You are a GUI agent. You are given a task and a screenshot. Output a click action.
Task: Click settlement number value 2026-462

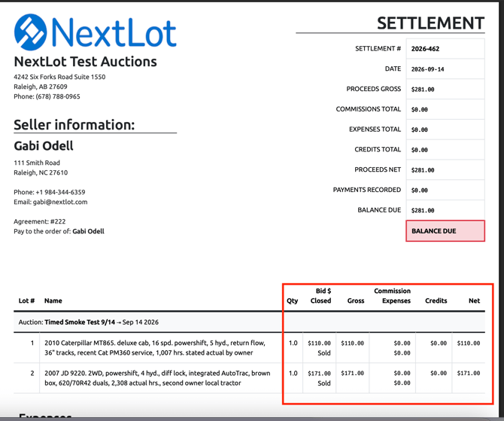425,49
